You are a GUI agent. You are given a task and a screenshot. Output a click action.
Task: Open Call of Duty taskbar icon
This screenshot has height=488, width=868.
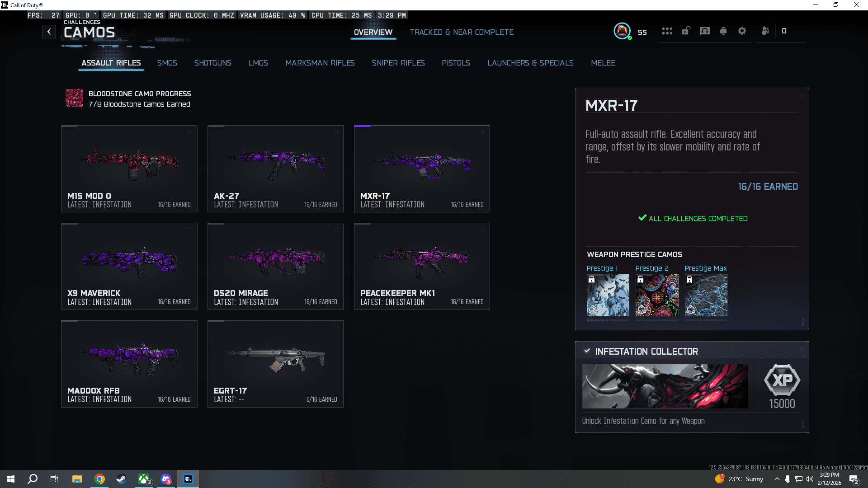tap(188, 479)
